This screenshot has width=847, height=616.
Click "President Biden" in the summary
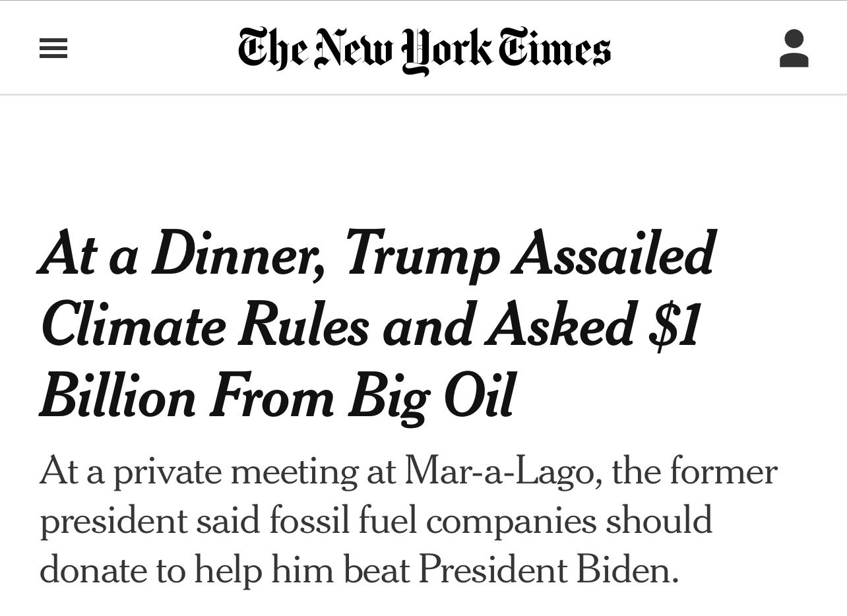click(549, 568)
